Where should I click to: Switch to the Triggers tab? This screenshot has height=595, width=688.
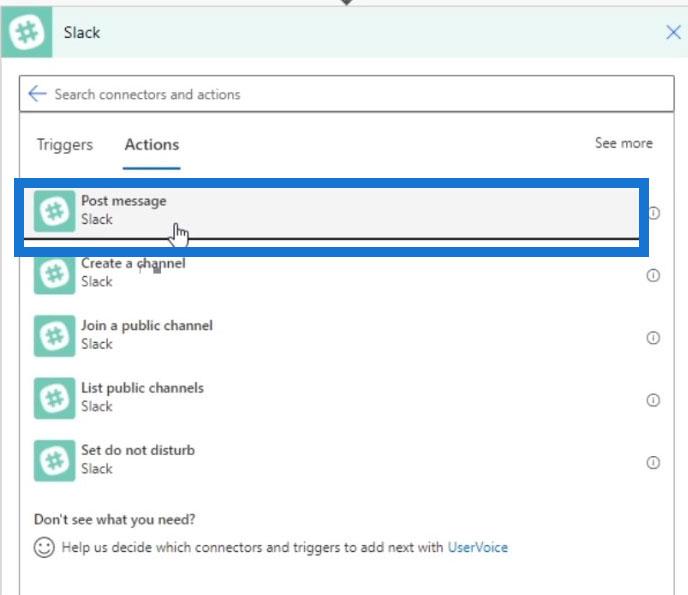pos(65,144)
